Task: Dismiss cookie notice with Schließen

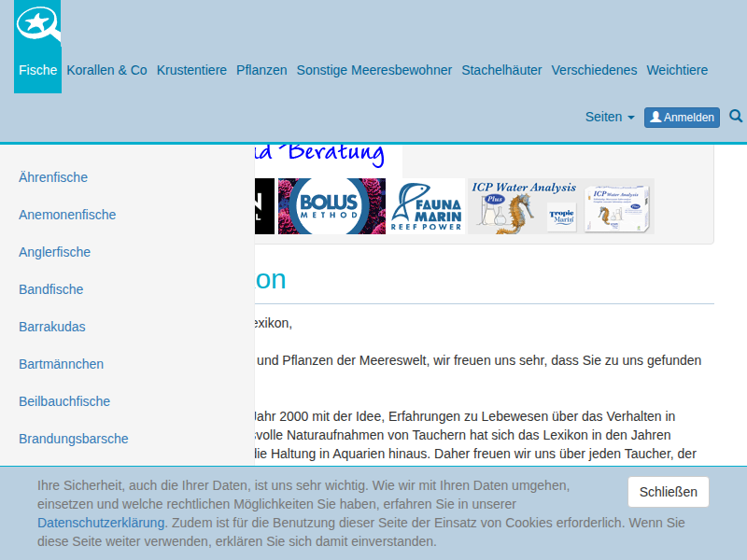Action: (668, 492)
